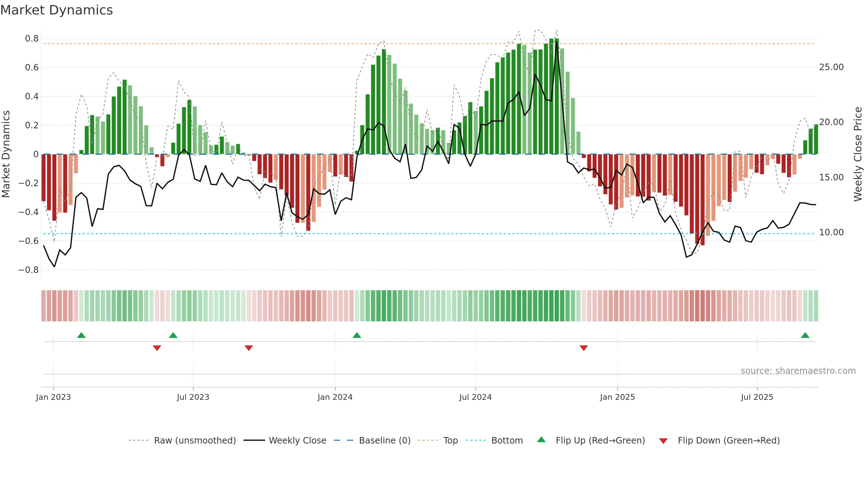Viewport: 868px width, 488px height.
Task: Click the source: sharemaestro.com text
Action: pos(798,371)
